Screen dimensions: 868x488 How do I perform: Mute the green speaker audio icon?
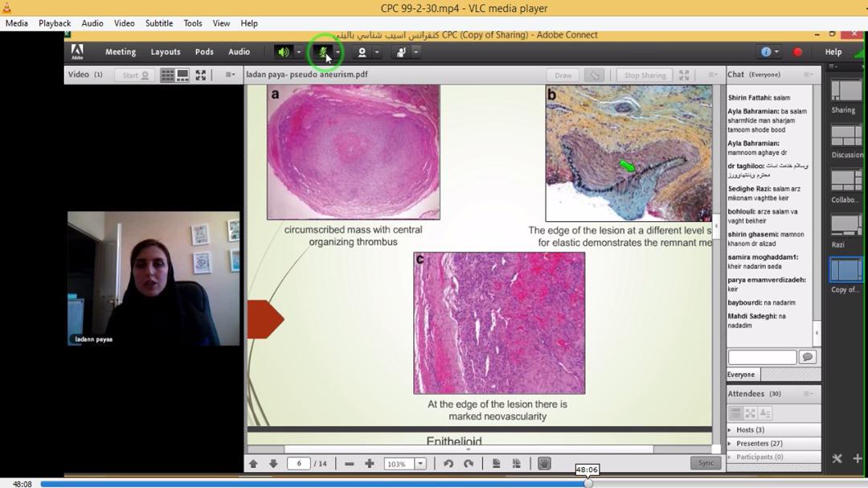[283, 52]
